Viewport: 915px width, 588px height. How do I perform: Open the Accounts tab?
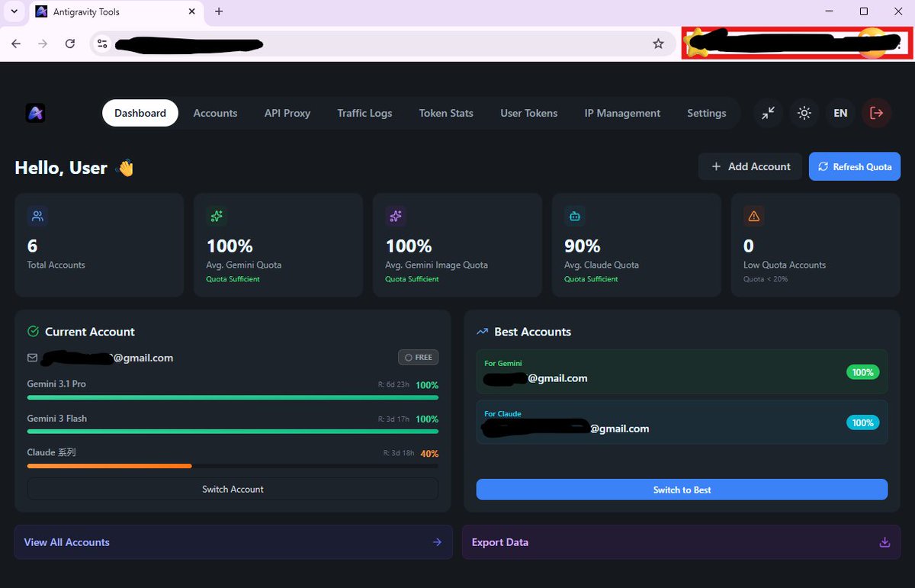(215, 113)
